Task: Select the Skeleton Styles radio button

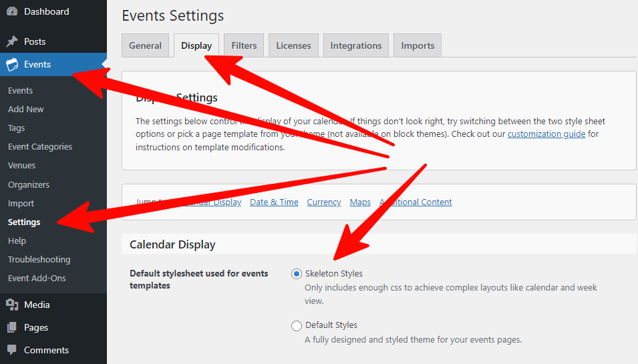Action: click(x=297, y=274)
